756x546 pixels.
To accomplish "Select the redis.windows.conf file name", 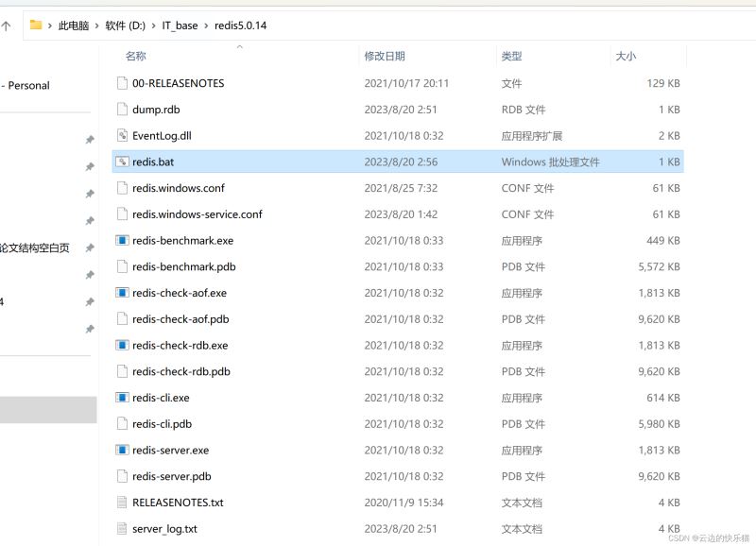I will pos(179,188).
